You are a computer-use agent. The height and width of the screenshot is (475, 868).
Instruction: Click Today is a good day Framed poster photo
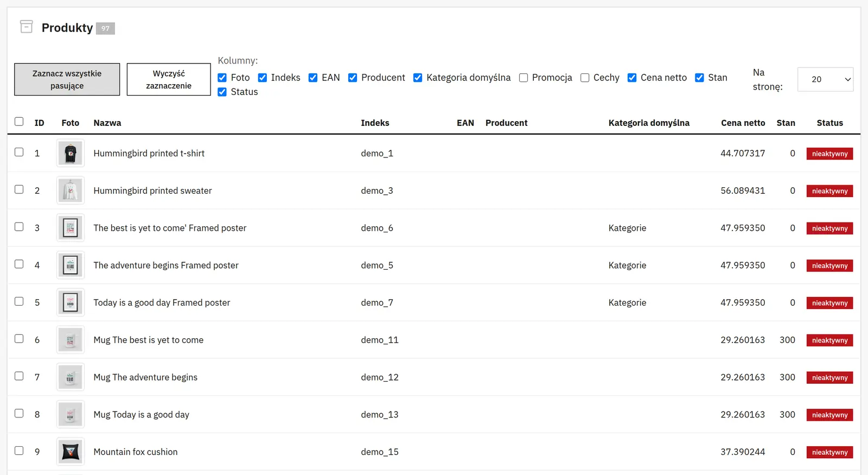tap(71, 302)
